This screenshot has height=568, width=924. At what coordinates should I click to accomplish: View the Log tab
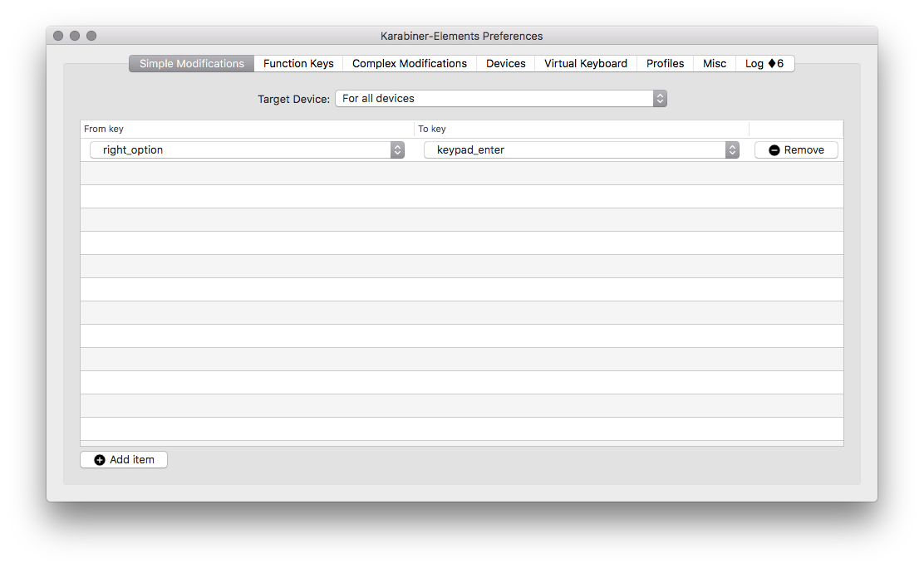(x=764, y=64)
